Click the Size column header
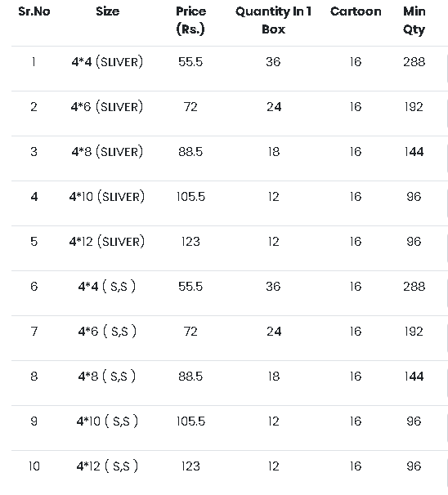Viewport: 448px width, 495px height. point(107,11)
